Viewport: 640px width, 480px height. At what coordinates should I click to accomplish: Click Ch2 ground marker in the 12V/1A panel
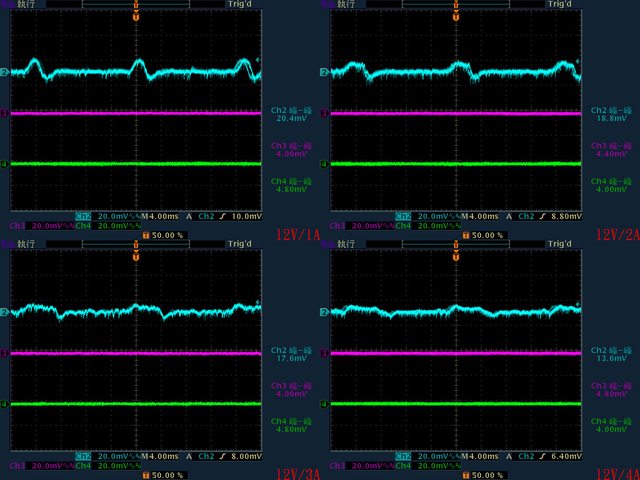(4, 73)
